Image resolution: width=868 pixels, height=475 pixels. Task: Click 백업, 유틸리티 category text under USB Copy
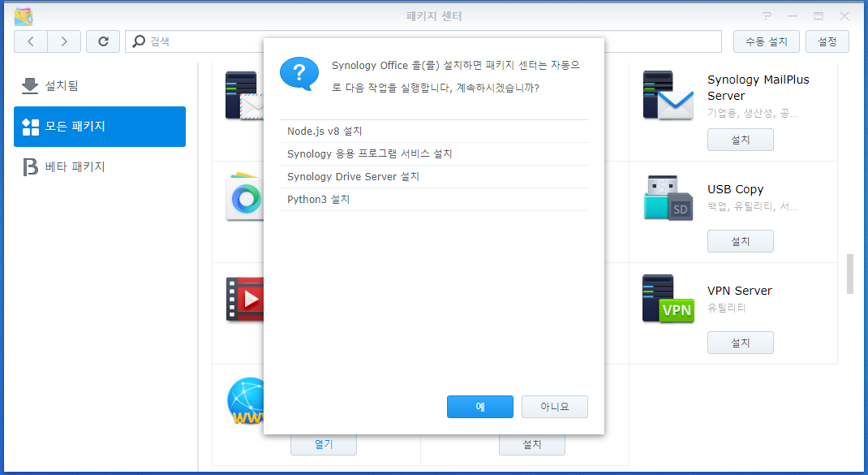[x=752, y=206]
